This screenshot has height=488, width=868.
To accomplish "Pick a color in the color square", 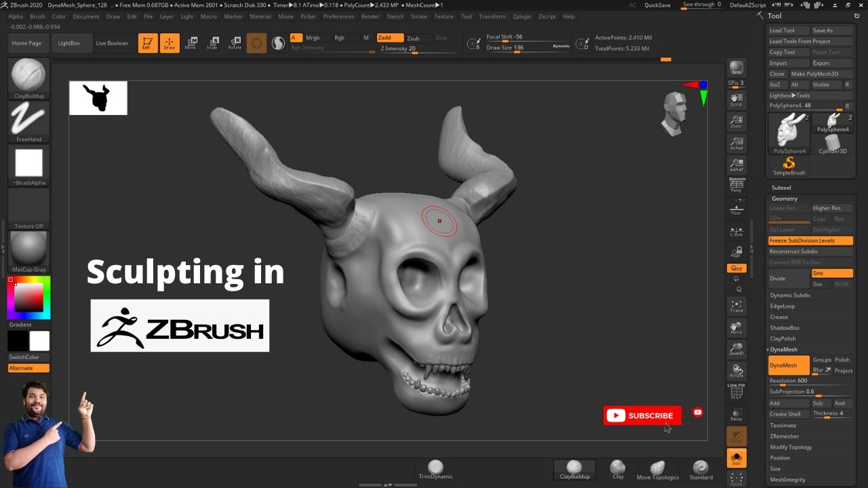I will [x=28, y=297].
